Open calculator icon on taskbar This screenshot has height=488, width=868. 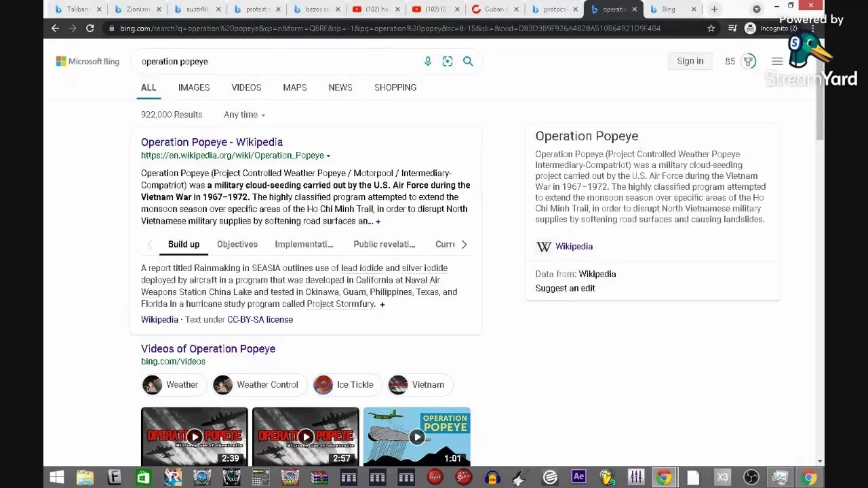click(x=260, y=478)
